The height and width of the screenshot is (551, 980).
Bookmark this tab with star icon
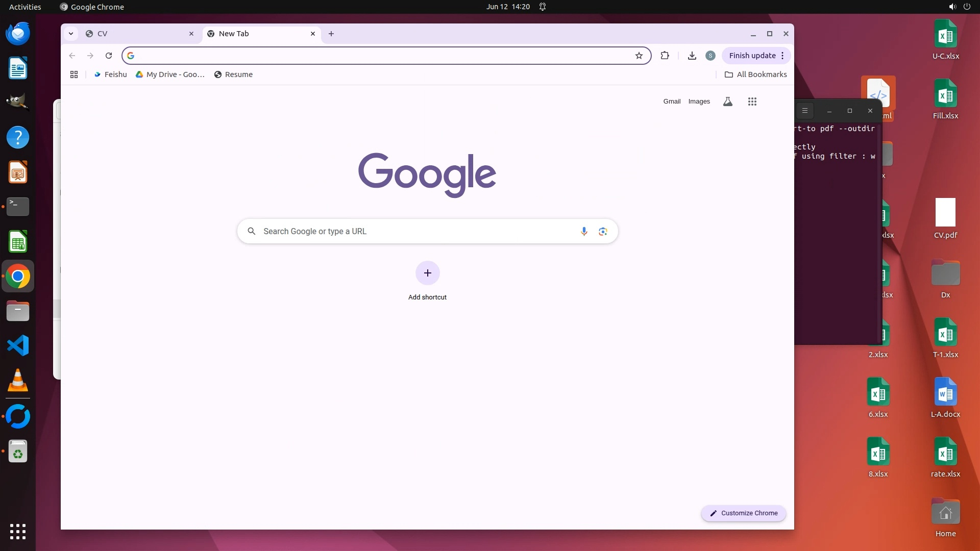[639, 56]
